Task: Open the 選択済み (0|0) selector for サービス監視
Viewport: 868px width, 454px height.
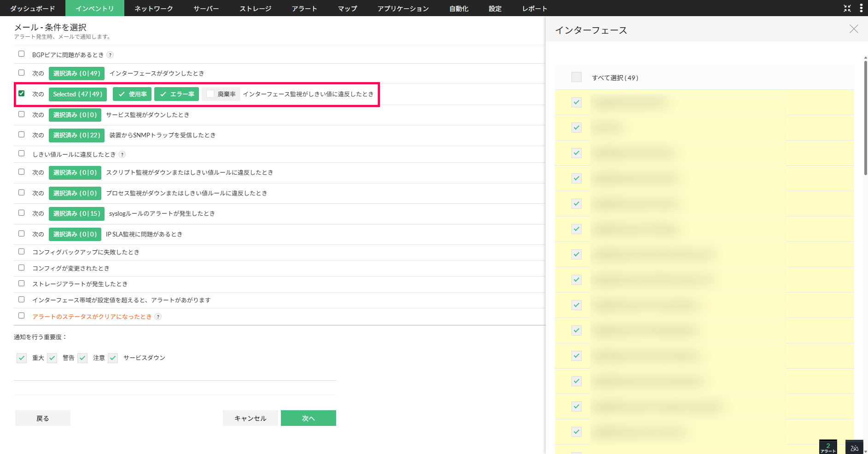Action: coord(75,115)
